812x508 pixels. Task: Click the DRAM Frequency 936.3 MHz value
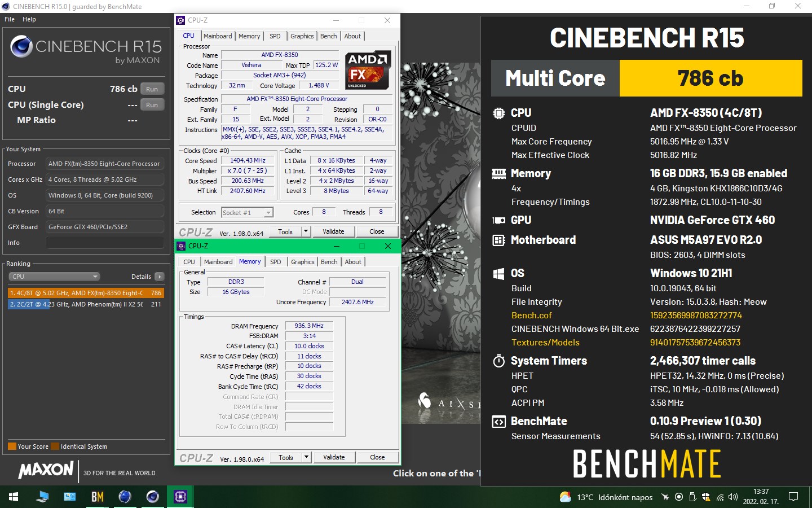tap(309, 326)
